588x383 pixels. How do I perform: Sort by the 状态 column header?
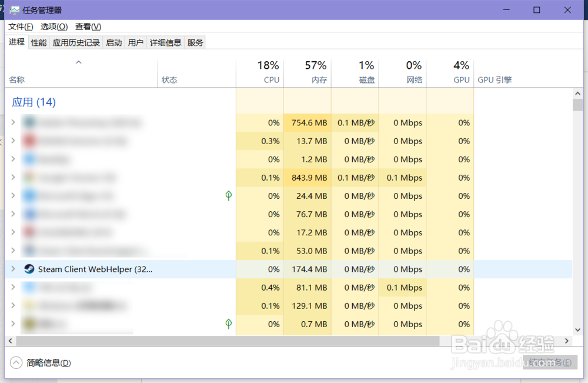point(197,73)
